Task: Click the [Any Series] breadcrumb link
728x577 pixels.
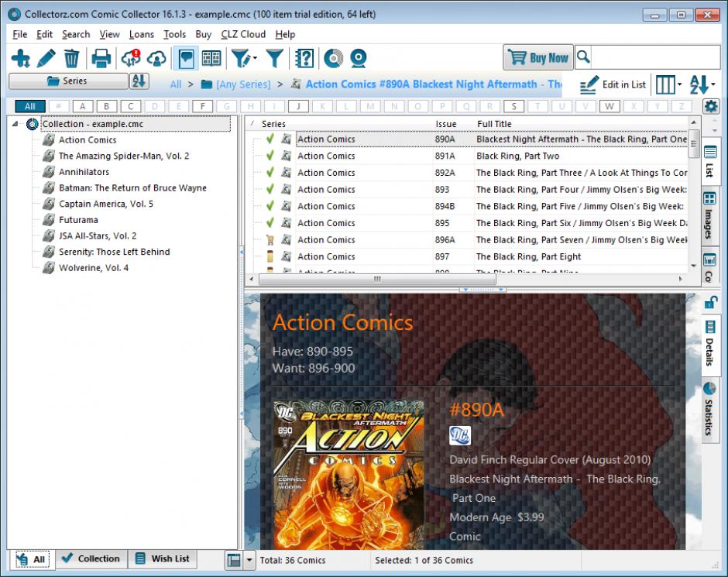Action: click(x=236, y=84)
